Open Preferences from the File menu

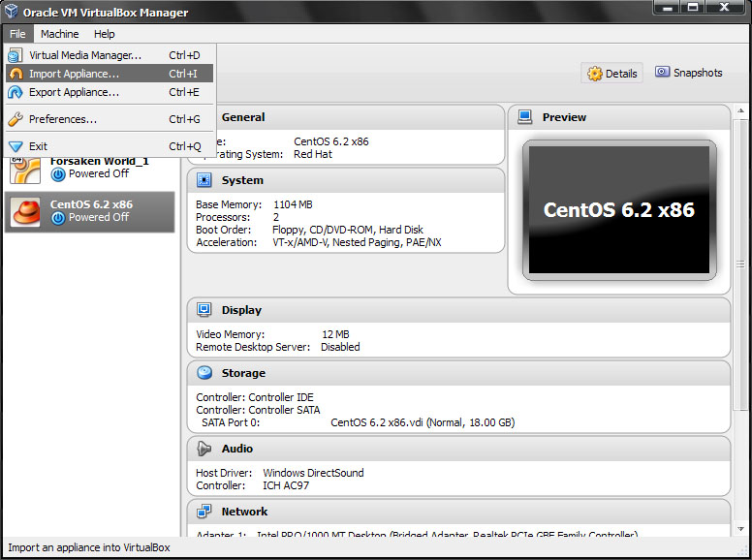click(x=110, y=119)
